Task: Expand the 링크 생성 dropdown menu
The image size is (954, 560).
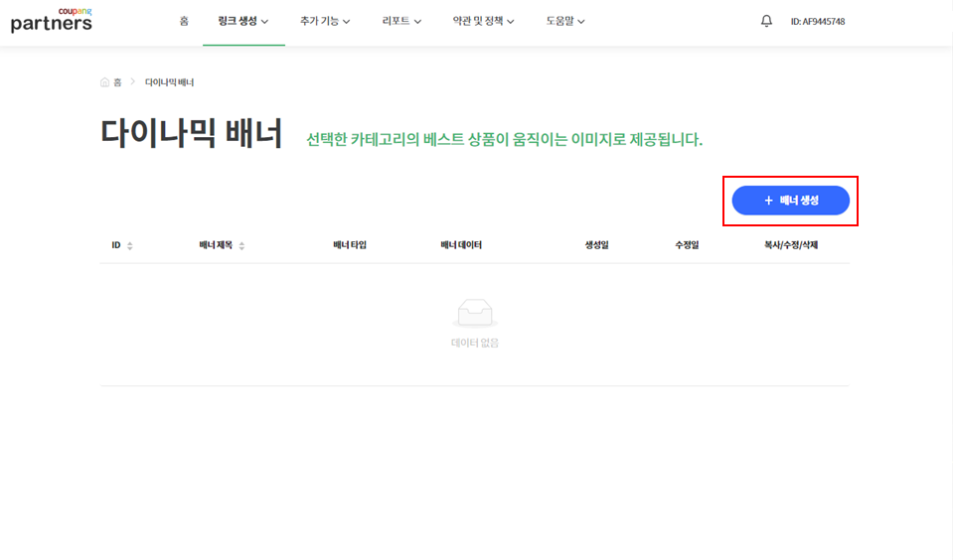Action: tap(243, 21)
